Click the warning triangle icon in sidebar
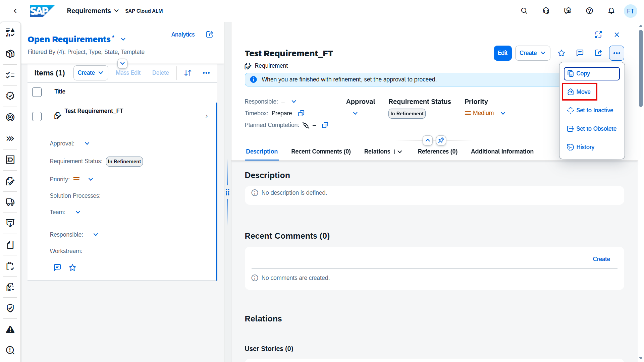The width and height of the screenshot is (644, 362). click(x=10, y=329)
